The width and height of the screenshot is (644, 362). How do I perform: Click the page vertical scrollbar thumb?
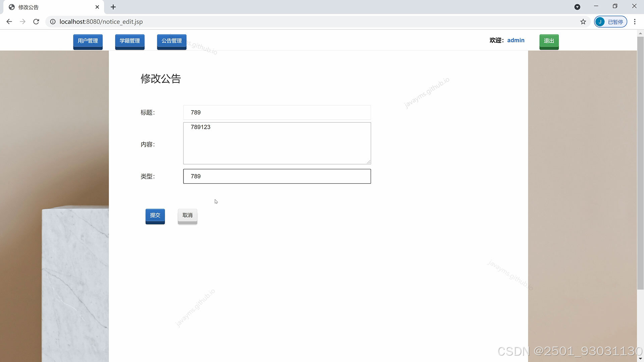pos(640,163)
